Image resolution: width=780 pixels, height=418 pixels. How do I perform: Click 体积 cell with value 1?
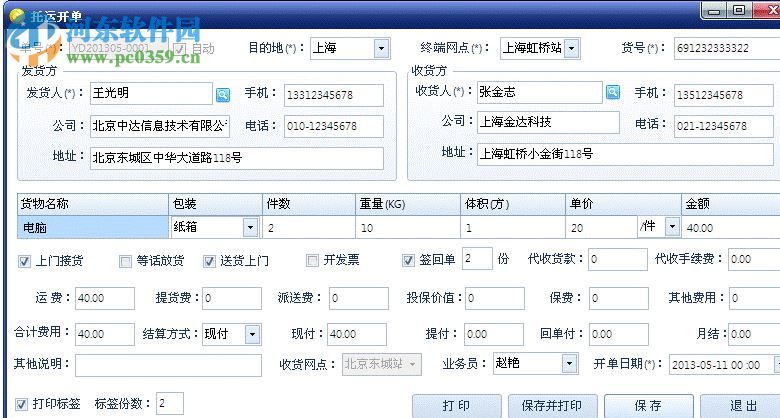coord(513,228)
